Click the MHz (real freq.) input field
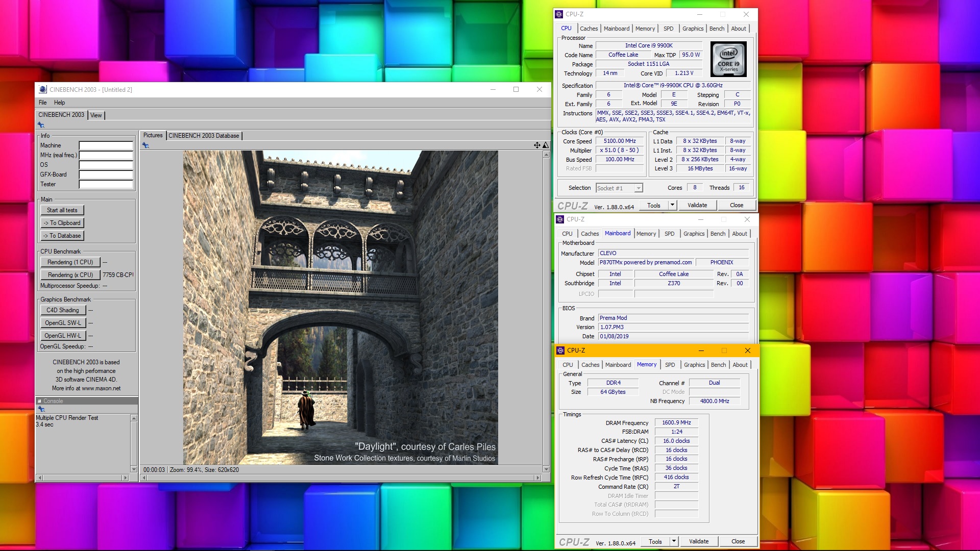 106,155
